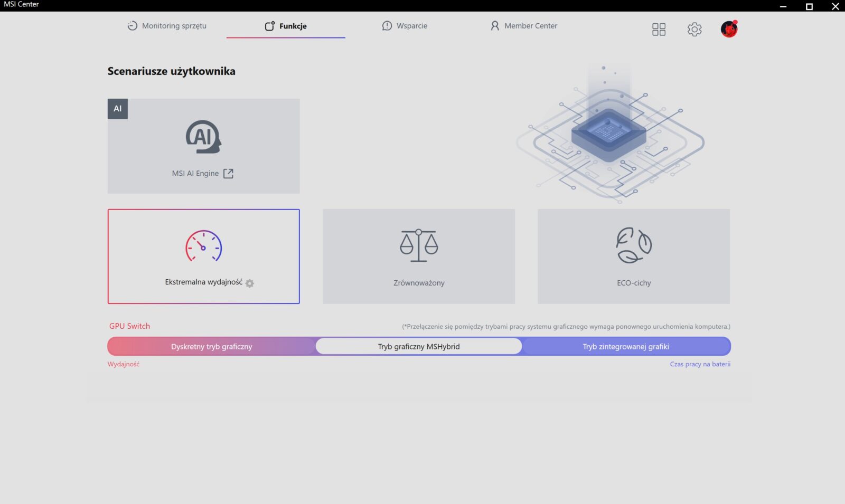Viewport: 845px width, 504px height.
Task: Click the small AI badge label
Action: pos(118,109)
